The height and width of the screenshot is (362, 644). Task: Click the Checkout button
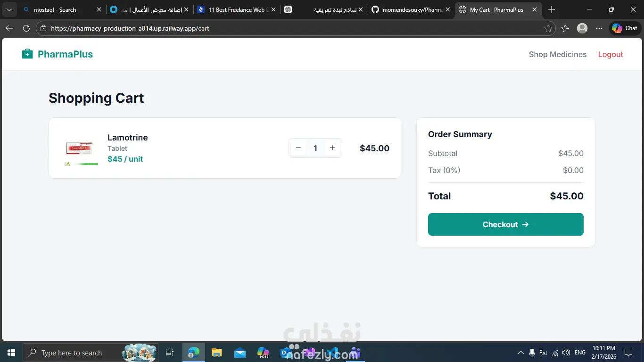tap(506, 224)
